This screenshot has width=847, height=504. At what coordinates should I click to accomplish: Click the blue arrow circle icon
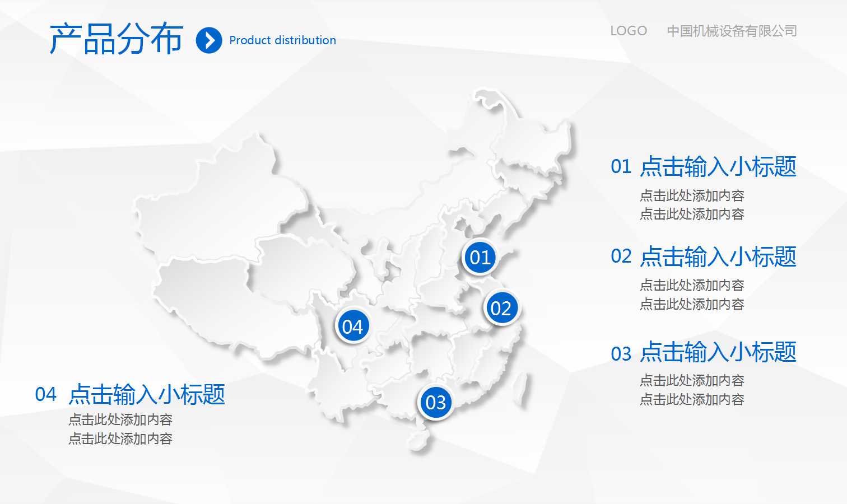click(209, 40)
